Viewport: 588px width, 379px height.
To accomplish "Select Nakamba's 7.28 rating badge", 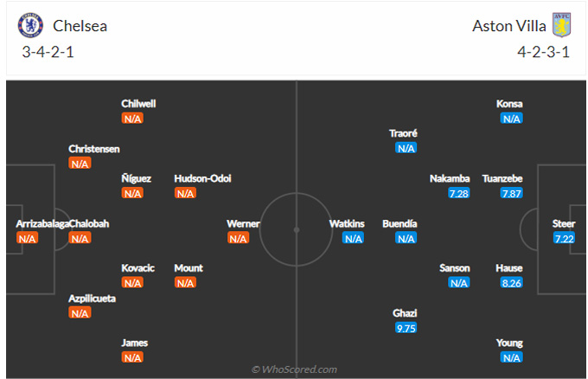I will (x=459, y=193).
